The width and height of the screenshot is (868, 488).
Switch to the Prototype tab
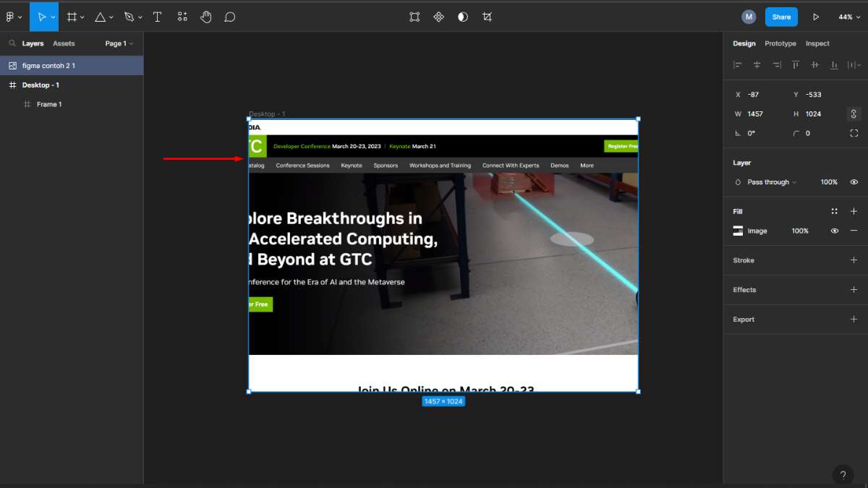tap(780, 43)
